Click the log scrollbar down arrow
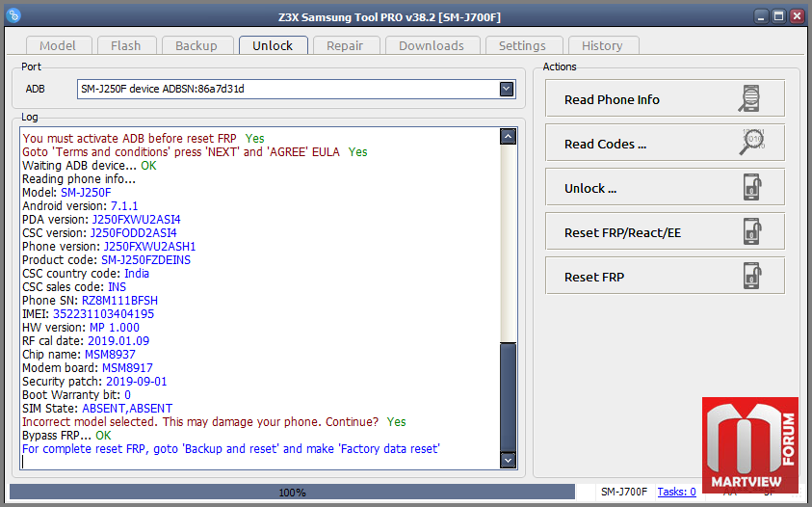Image resolution: width=812 pixels, height=507 pixels. click(x=508, y=460)
